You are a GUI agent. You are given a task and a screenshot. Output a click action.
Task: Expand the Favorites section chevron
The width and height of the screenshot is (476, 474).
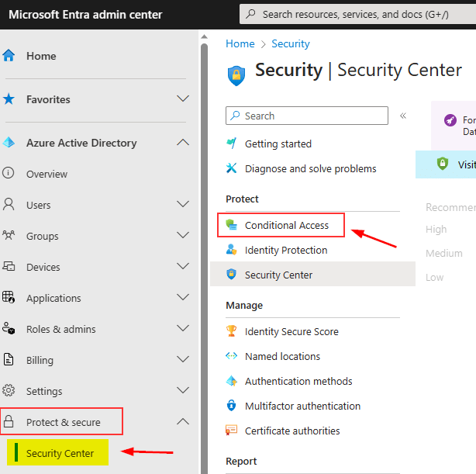[183, 99]
